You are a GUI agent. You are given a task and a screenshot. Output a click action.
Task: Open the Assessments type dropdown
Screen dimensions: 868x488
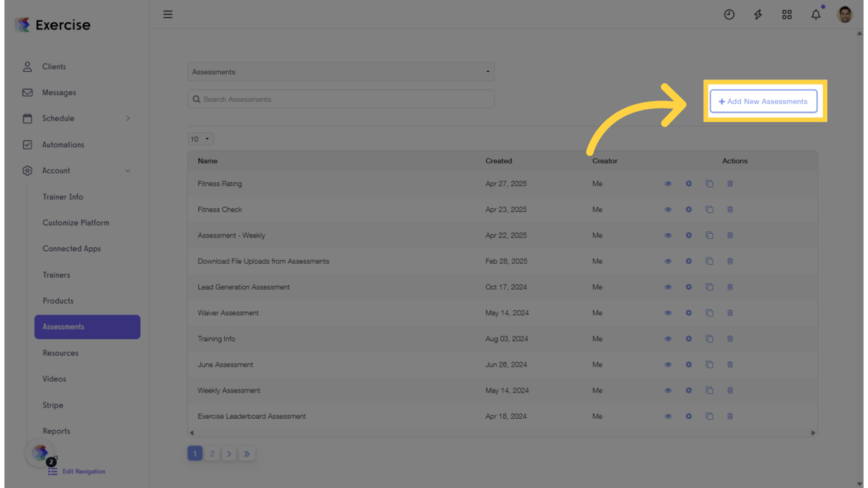tap(341, 72)
